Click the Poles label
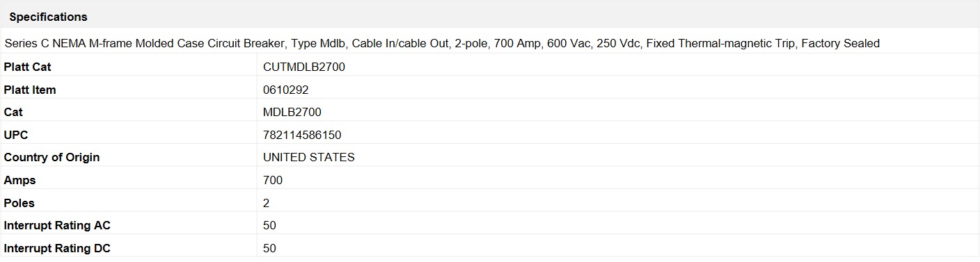The height and width of the screenshot is (262, 980). [x=19, y=203]
